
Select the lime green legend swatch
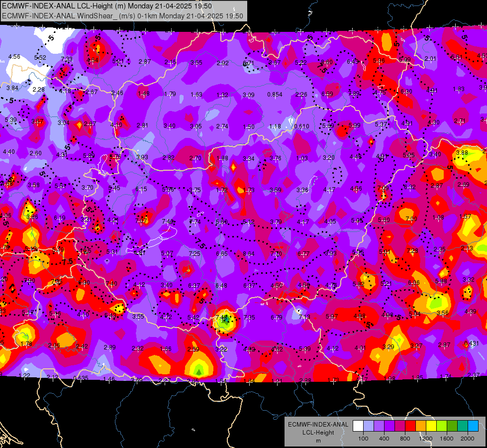click(x=442, y=426)
